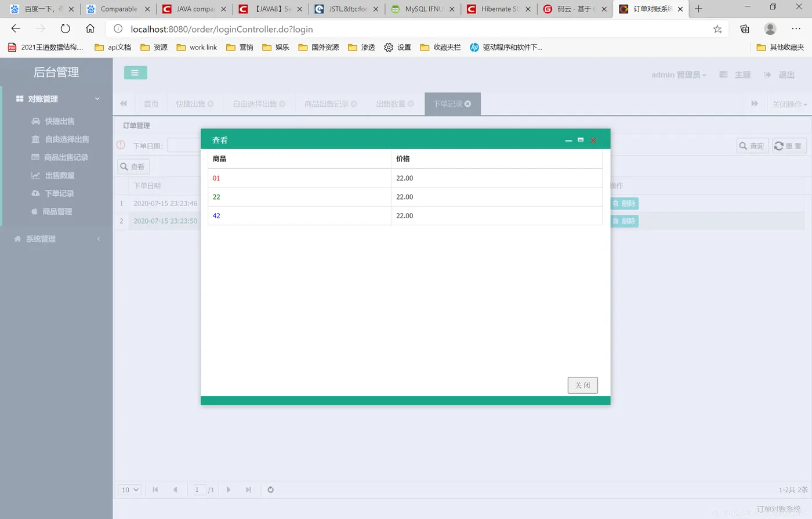Open a new browser tab
Screen dimensions: 812x519
point(698,9)
